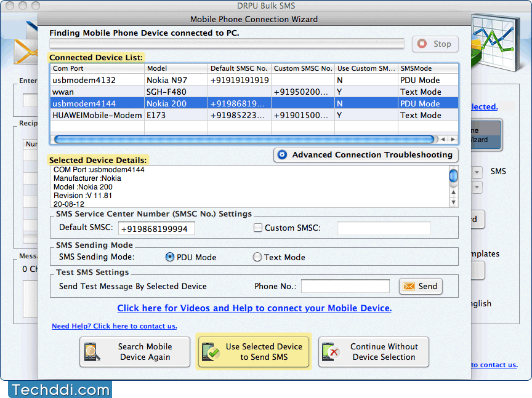Click the device details scroll up arrow

pos(453,193)
